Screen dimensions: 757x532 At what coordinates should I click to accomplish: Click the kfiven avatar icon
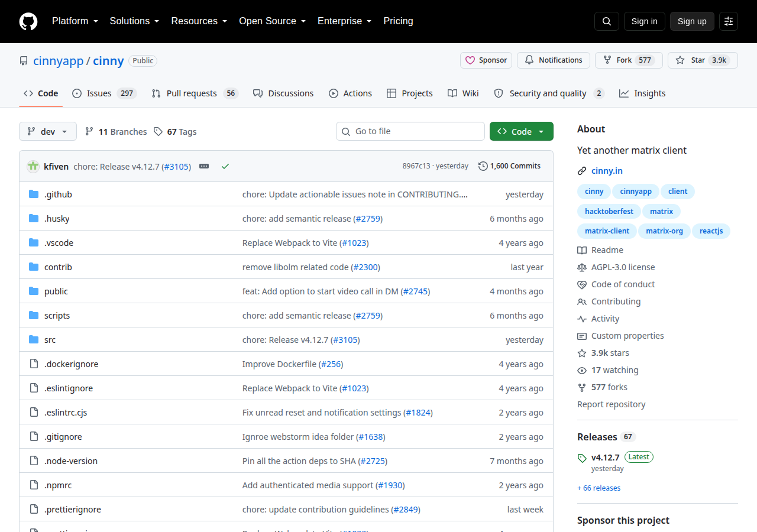click(x=33, y=167)
